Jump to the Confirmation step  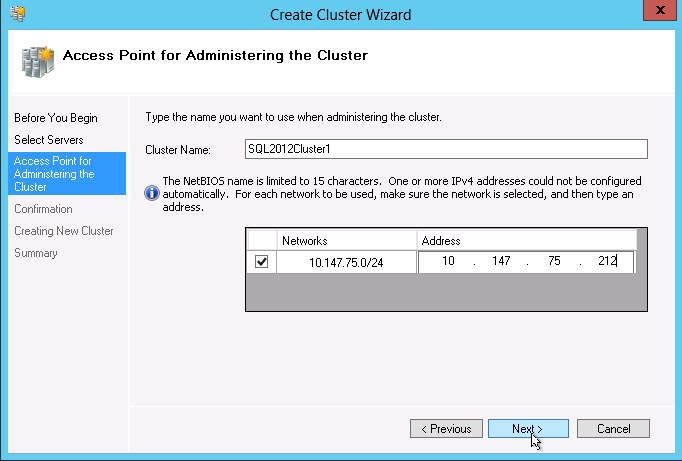pyautogui.click(x=43, y=209)
